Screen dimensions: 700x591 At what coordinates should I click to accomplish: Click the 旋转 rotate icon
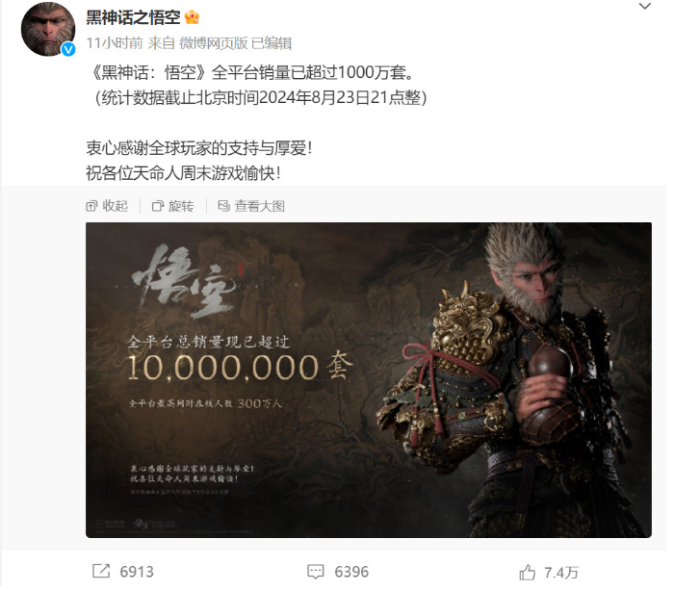(158, 206)
